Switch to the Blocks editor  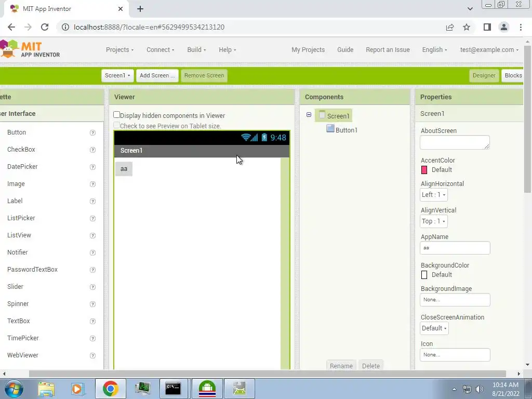(x=513, y=75)
